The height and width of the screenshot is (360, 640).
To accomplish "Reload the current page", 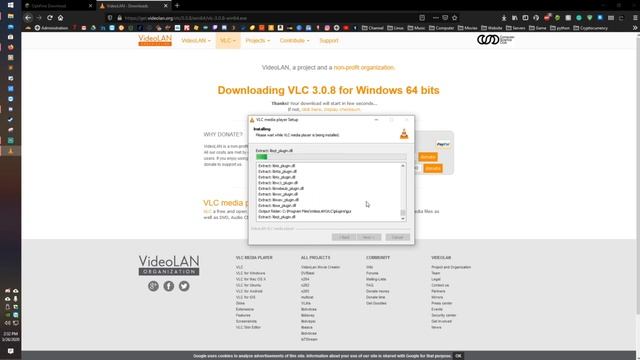I will click(50, 18).
